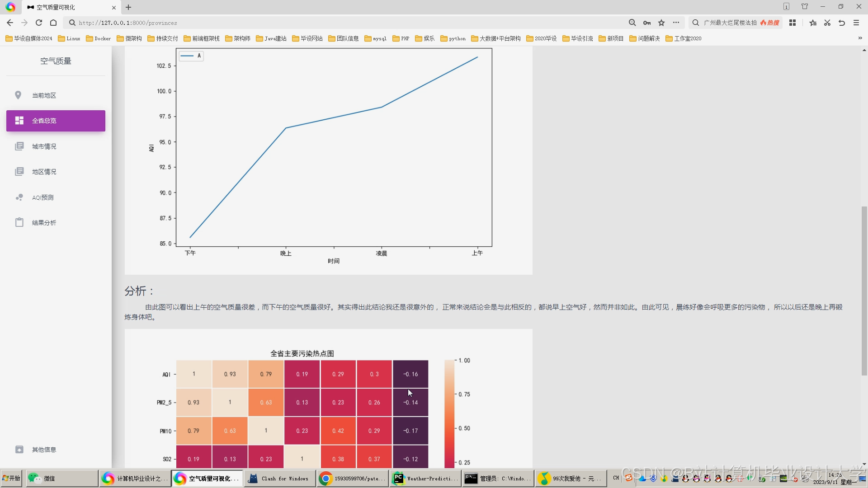Image resolution: width=868 pixels, height=488 pixels.
Task: Switch to Clash for Windows in taskbar
Action: point(280,479)
